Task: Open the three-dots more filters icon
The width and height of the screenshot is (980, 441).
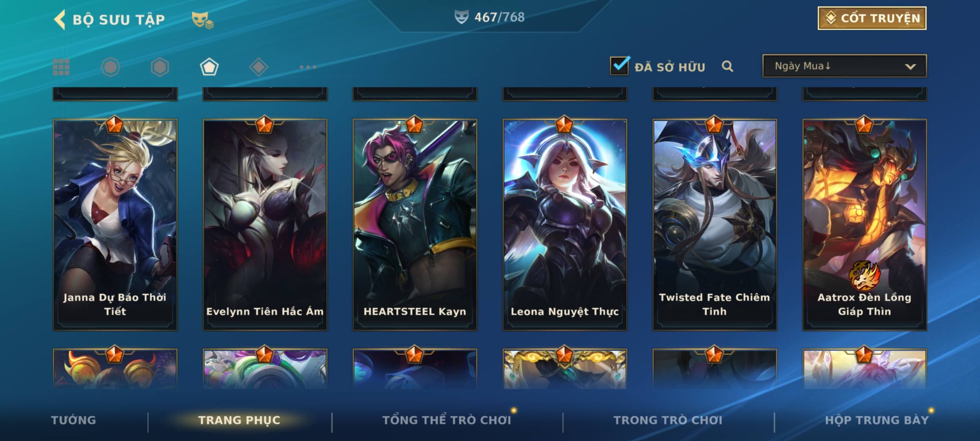Action: (x=308, y=67)
